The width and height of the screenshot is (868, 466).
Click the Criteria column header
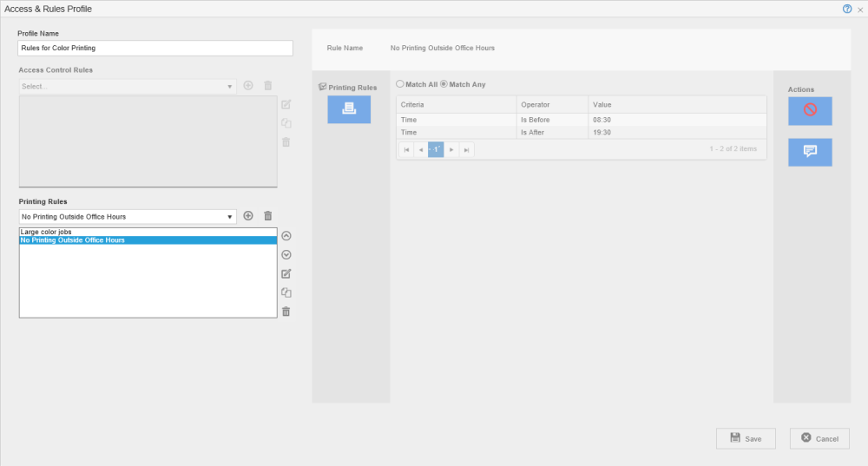point(457,105)
